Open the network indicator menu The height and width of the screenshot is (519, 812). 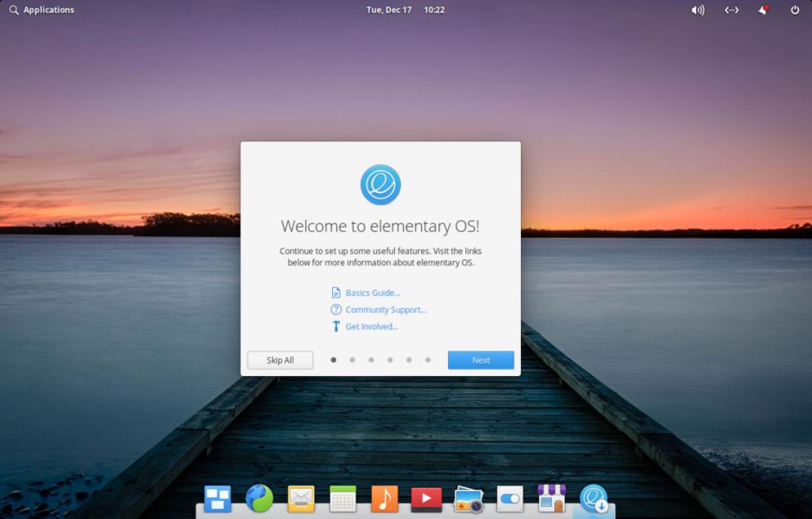[x=732, y=10]
